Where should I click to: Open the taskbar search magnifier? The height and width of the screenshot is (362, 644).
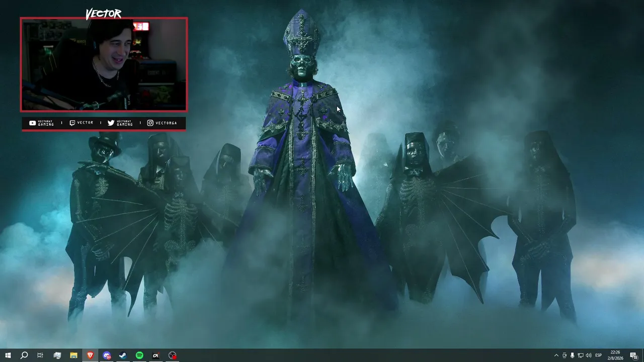click(24, 355)
